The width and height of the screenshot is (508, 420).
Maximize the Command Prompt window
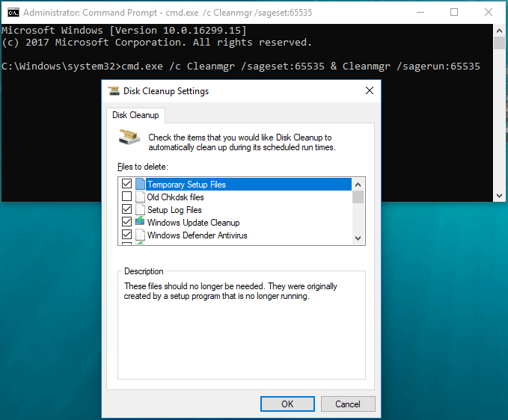pos(454,12)
